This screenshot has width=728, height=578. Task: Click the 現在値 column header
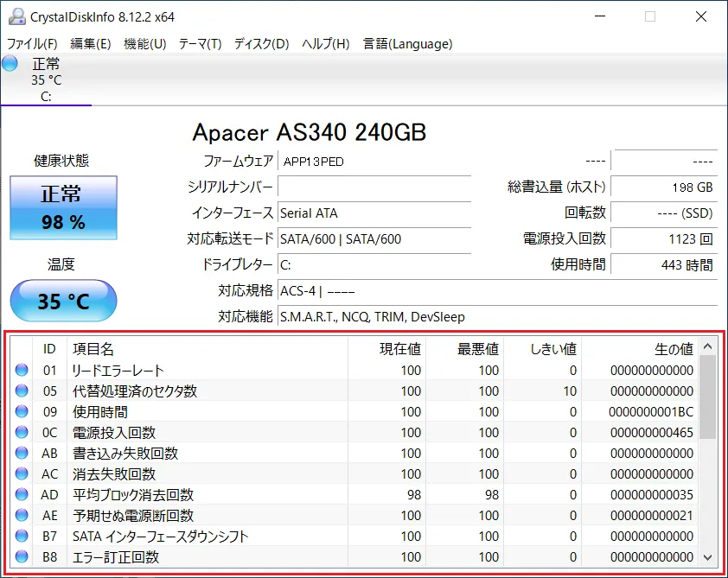pyautogui.click(x=386, y=349)
